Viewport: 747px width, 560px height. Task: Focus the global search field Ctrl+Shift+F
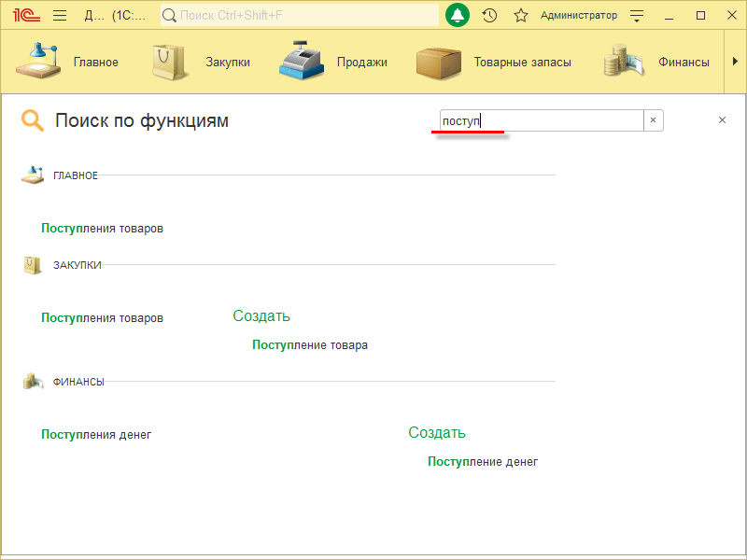click(299, 15)
